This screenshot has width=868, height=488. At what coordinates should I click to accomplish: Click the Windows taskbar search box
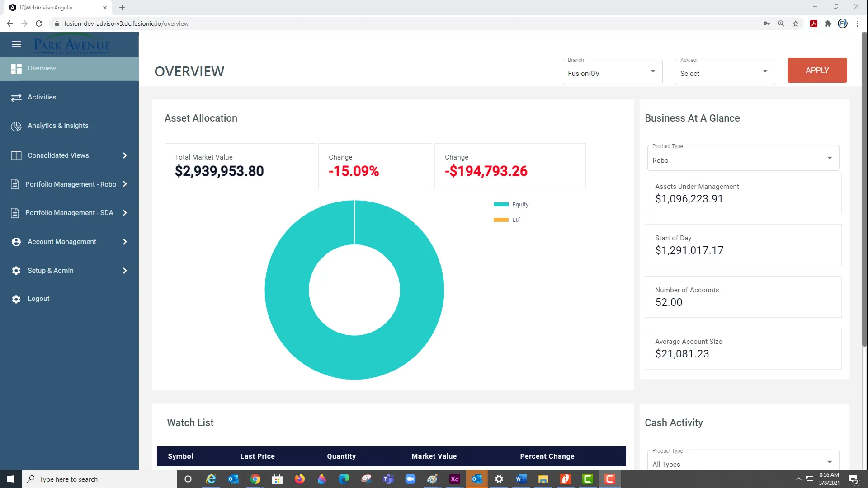point(99,479)
